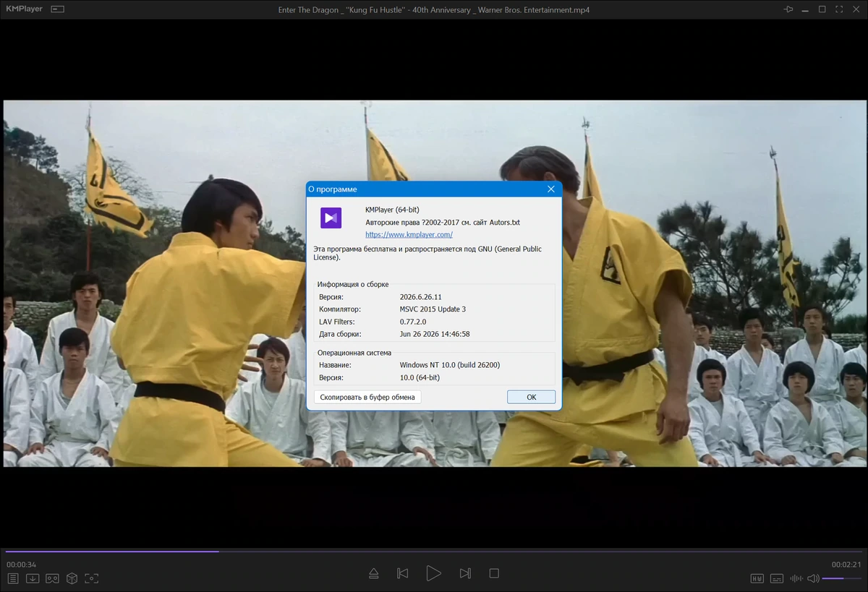Image resolution: width=868 pixels, height=592 pixels.
Task: Click the 'LAV Filters:' label
Action: pos(337,322)
